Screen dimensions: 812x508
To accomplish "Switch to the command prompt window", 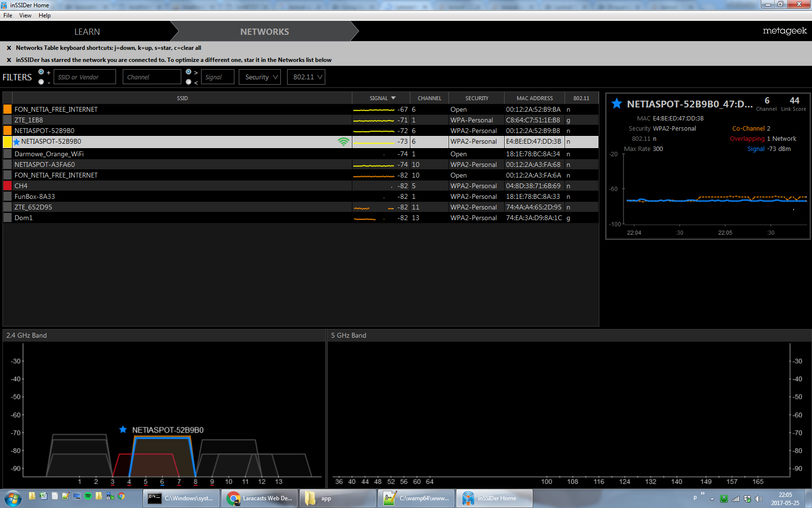I will click(181, 498).
